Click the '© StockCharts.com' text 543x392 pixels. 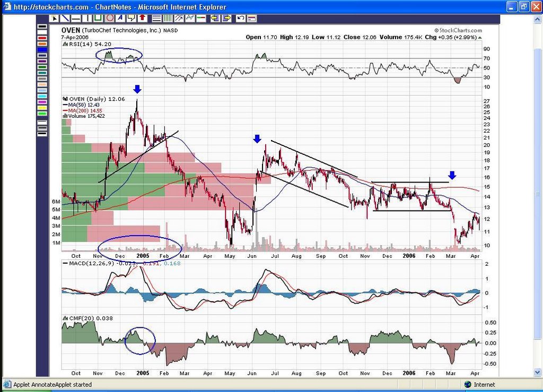pyautogui.click(x=458, y=30)
